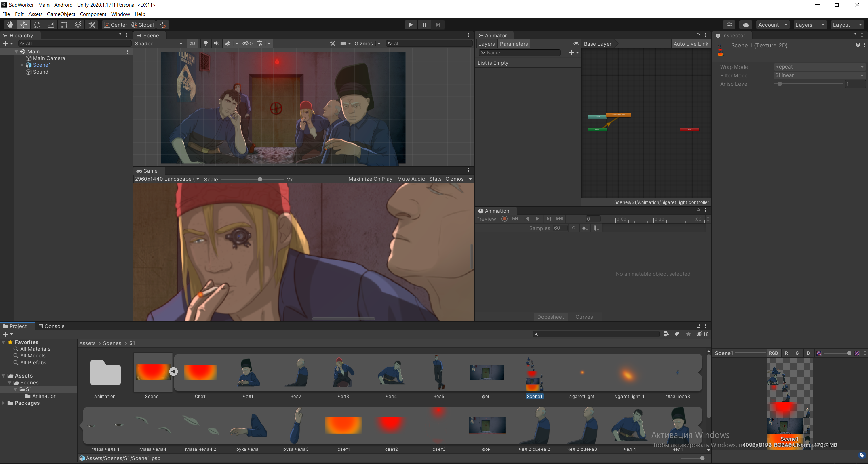Toggle scene lighting bulb icon
868x464 pixels.
pos(205,43)
